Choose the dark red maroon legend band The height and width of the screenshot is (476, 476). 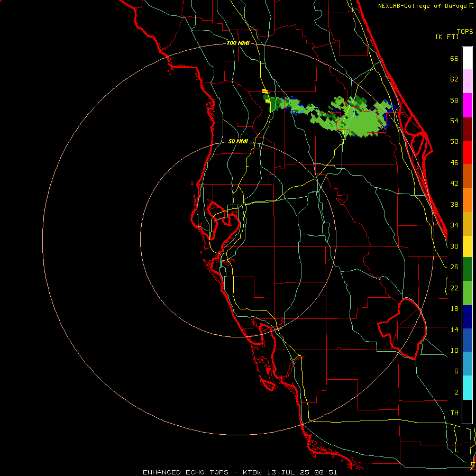(467, 129)
